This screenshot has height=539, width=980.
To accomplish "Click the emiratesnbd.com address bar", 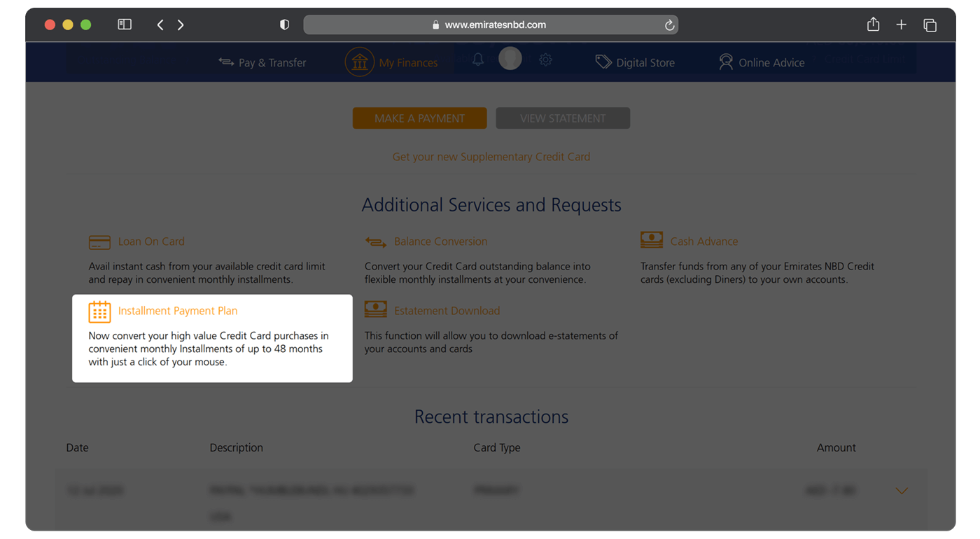I will (491, 24).
